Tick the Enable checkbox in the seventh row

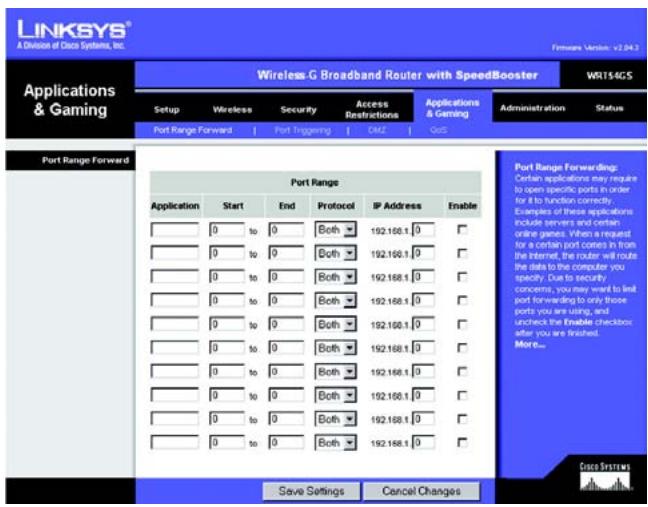[x=462, y=371]
